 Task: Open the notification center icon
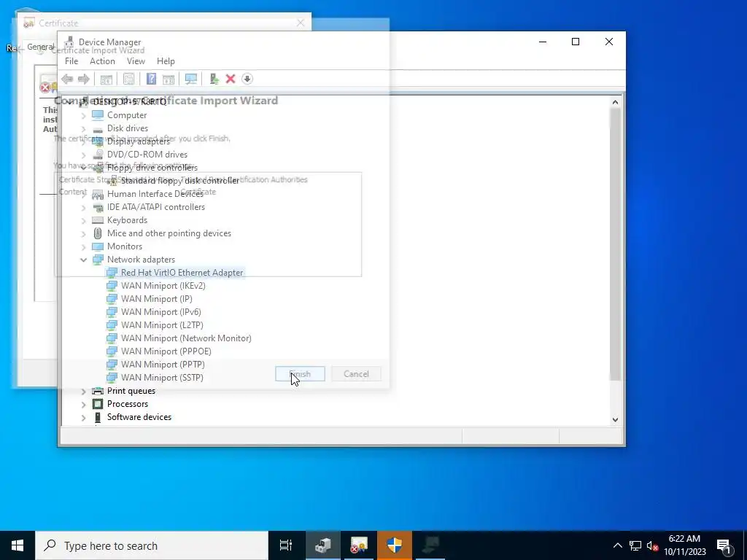(724, 545)
